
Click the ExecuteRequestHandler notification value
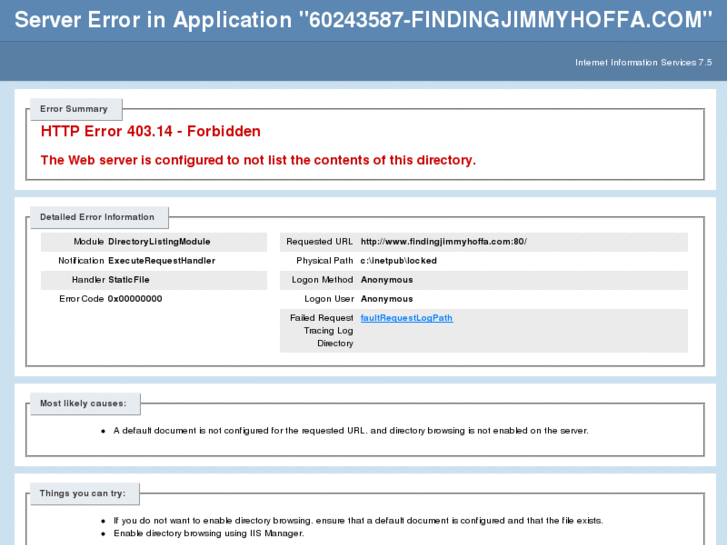pyautogui.click(x=162, y=261)
